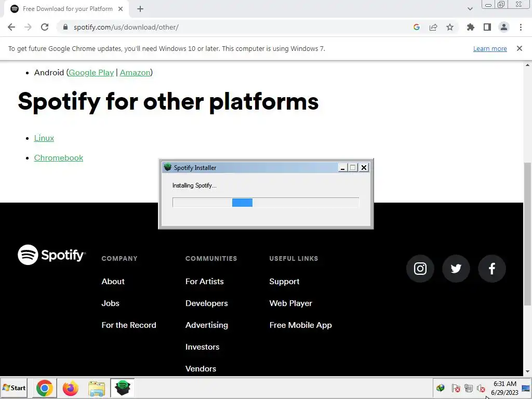This screenshot has height=399, width=532.
Task: Click the colorful tray icon beside the flag
Action: pos(441,388)
